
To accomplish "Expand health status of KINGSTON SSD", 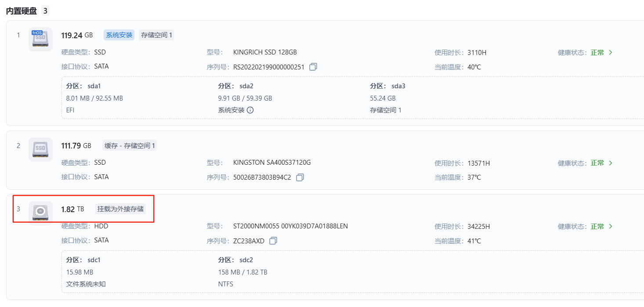I will (x=610, y=163).
